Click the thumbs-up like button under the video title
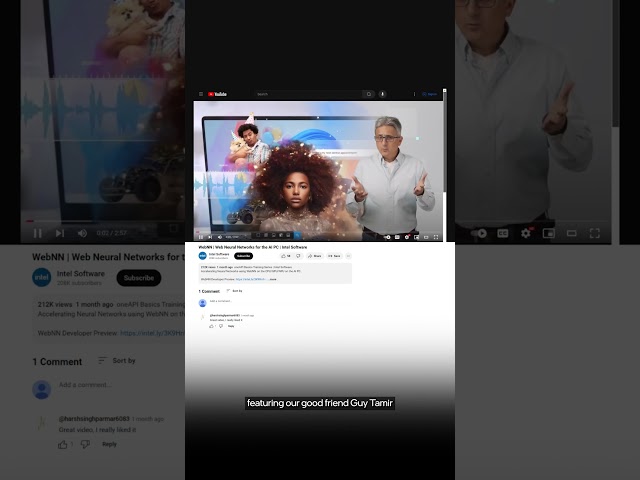Image resolution: width=640 pixels, height=480 pixels. click(286, 256)
